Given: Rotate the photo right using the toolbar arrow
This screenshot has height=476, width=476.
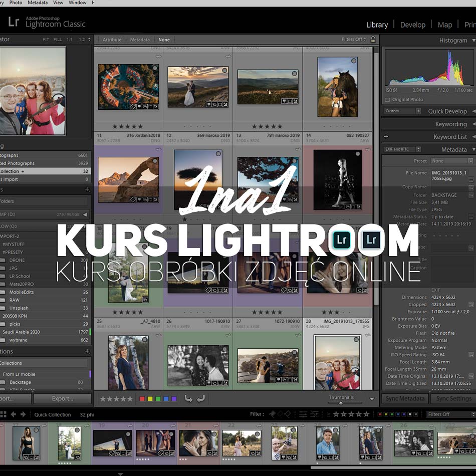Looking at the screenshot, I should [x=201, y=399].
